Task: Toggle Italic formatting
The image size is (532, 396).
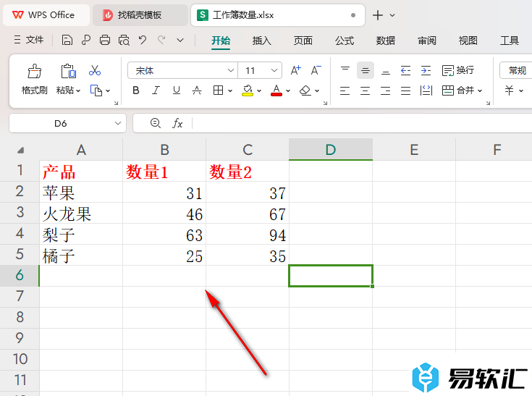Action: point(156,90)
